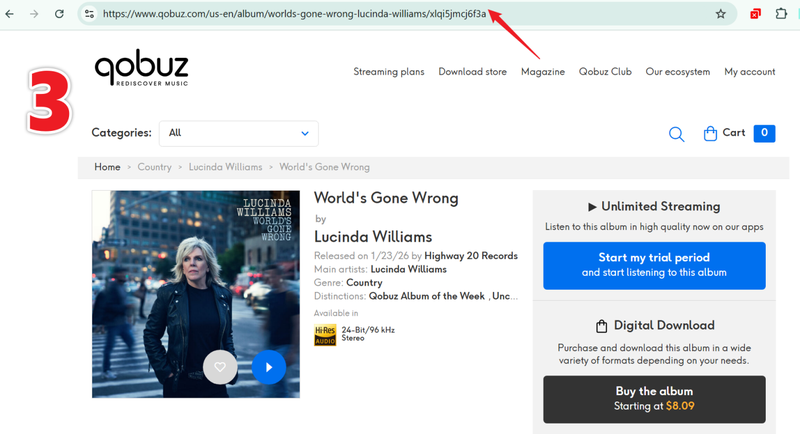800x434 pixels.
Task: Click Start my trial period button
Action: click(x=653, y=265)
